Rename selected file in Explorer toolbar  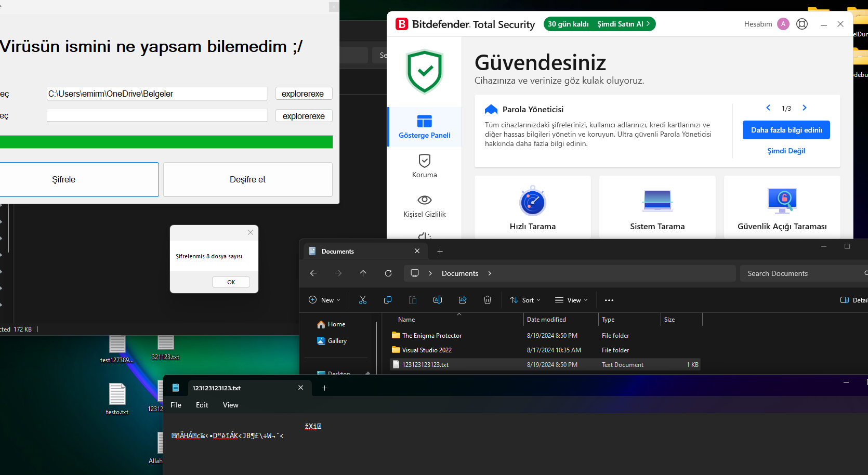pos(438,300)
